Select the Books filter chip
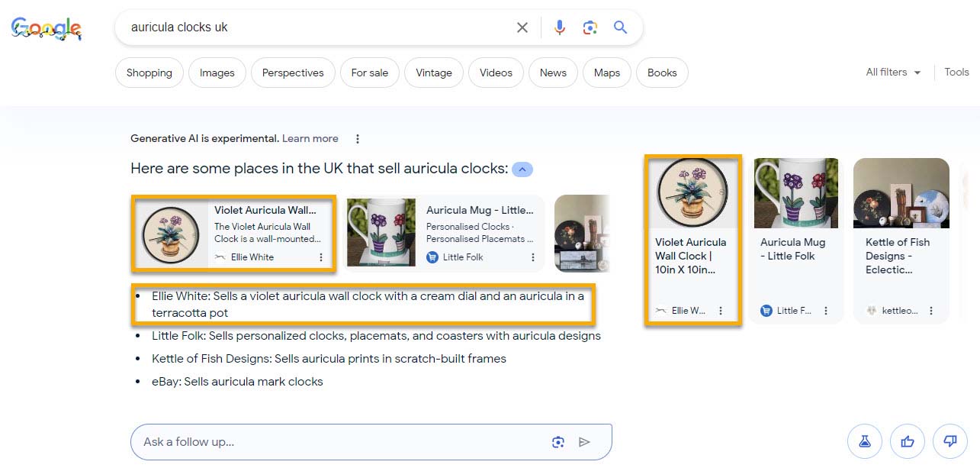This screenshot has width=980, height=468. click(662, 73)
